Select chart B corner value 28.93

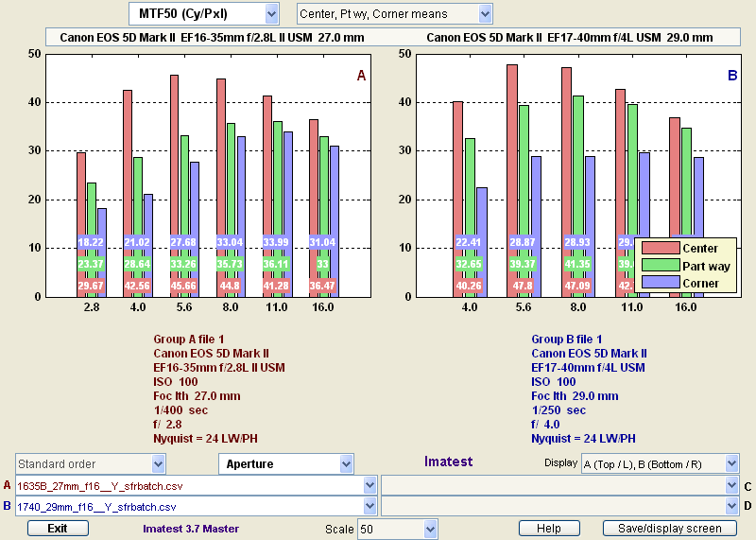pos(577,242)
